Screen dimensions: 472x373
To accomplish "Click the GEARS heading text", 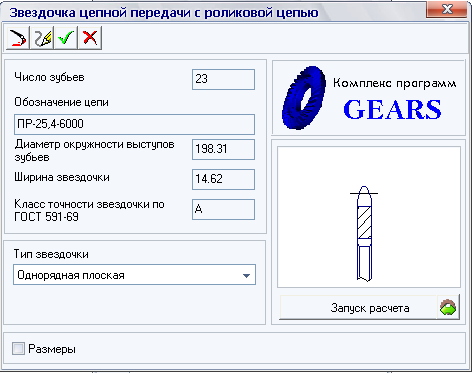I will tap(392, 109).
